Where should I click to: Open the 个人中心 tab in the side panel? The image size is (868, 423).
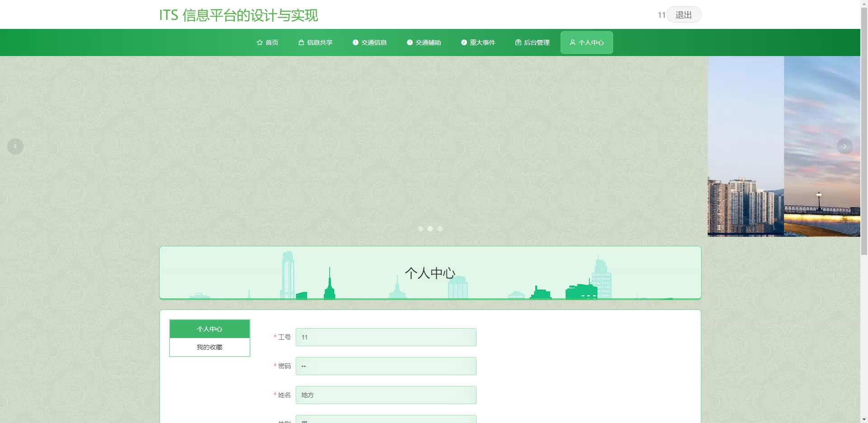209,329
